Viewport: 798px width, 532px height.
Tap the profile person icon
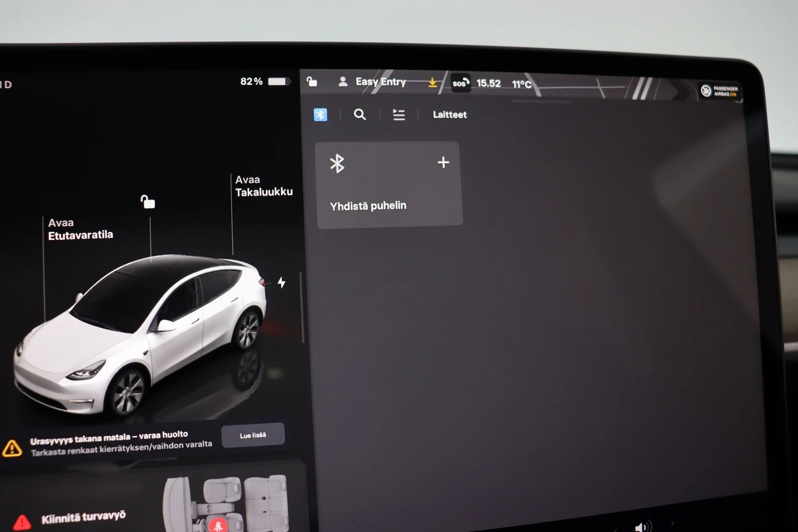click(343, 82)
